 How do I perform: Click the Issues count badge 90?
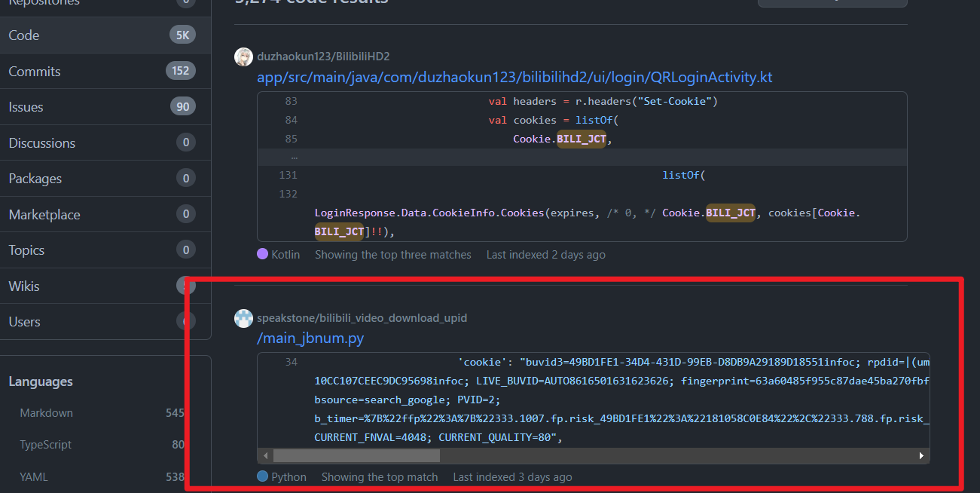click(183, 107)
